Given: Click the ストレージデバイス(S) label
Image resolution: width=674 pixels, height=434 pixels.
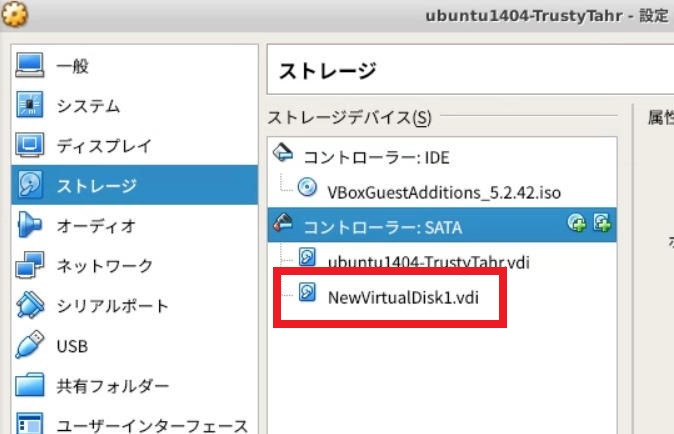Looking at the screenshot, I should (349, 117).
